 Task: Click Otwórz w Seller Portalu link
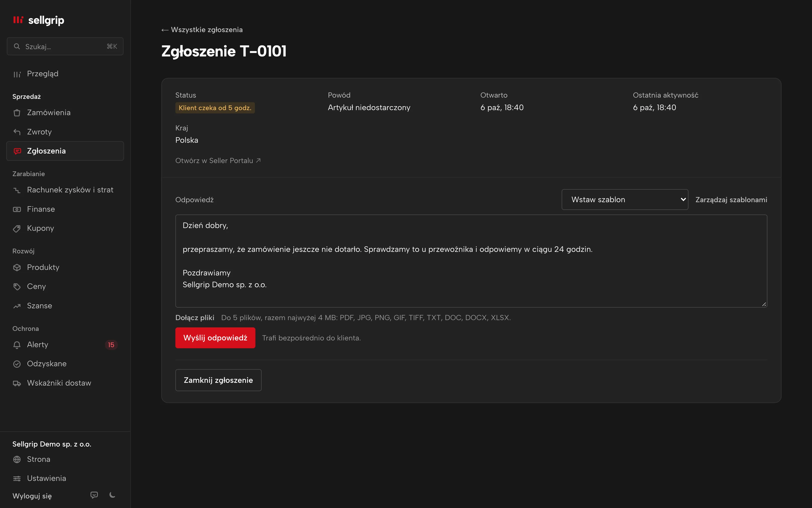(x=218, y=161)
